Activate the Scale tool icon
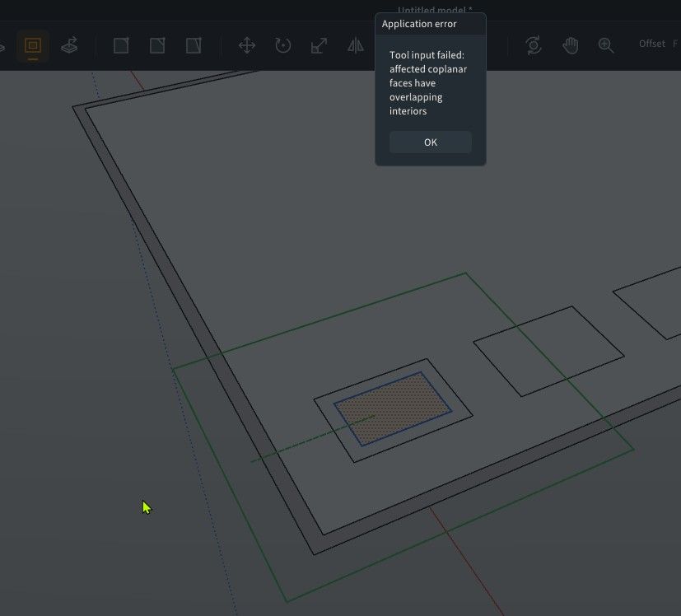Viewport: 681px width, 616px height. pos(320,45)
